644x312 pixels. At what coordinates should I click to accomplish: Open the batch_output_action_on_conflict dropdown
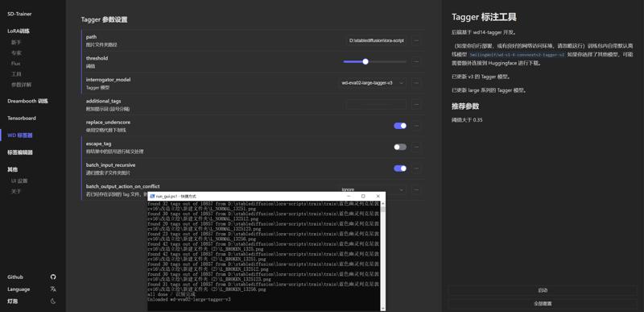[373, 189]
